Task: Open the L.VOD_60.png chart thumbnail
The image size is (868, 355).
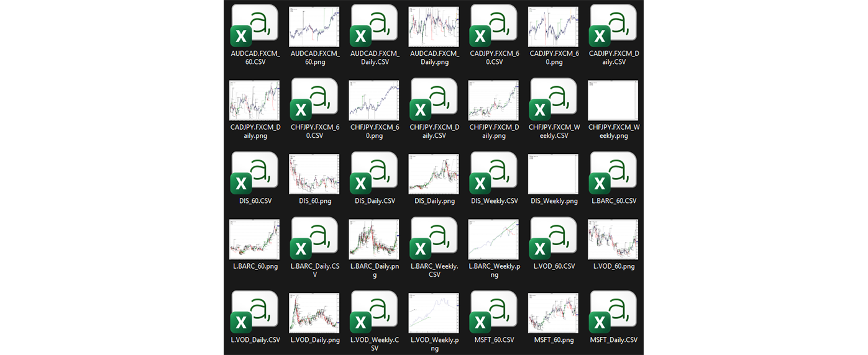Action: (613, 240)
